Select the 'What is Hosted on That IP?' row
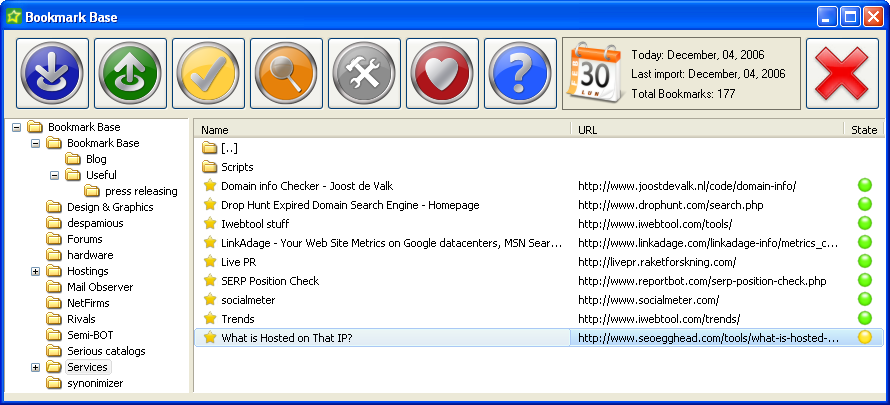The image size is (890, 405). tap(539, 338)
